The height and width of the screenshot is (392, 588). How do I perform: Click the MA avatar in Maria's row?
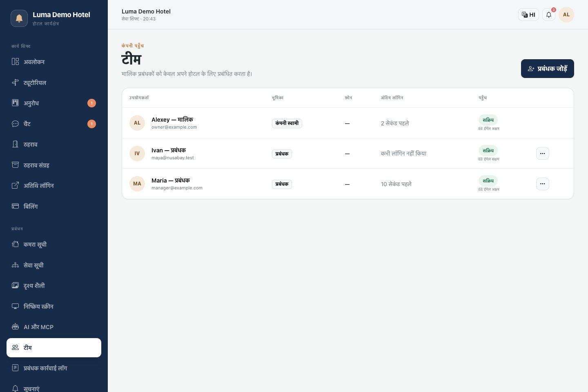[137, 184]
